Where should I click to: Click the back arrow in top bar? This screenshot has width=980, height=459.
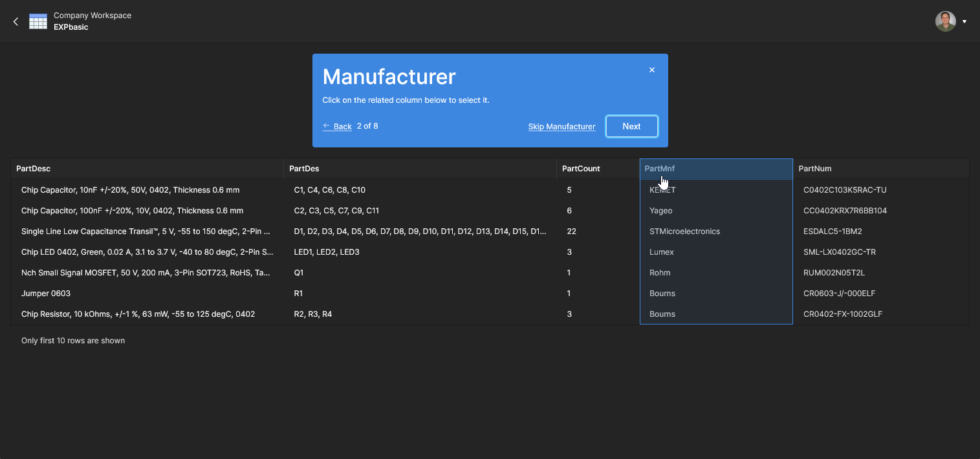(x=16, y=21)
